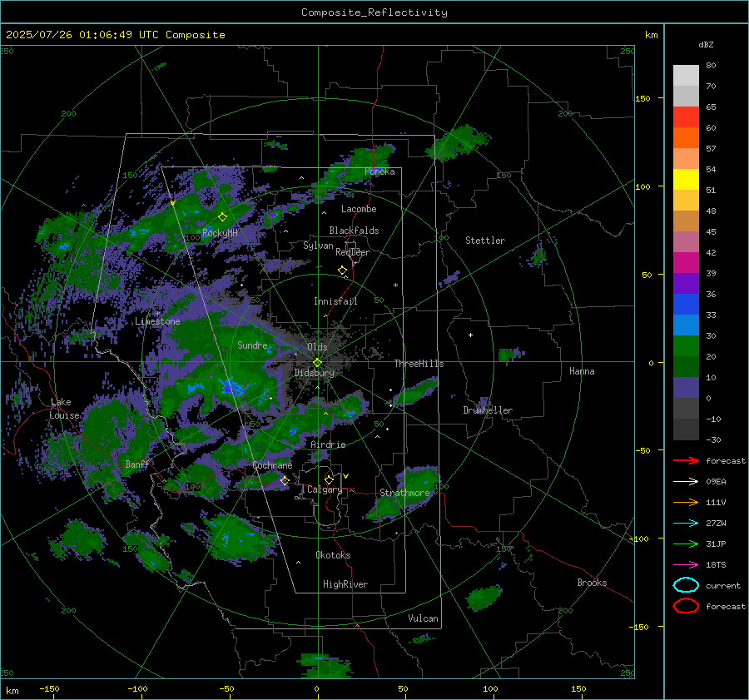Click the RockyMH label
This screenshot has width=749, height=700.
[x=220, y=233]
